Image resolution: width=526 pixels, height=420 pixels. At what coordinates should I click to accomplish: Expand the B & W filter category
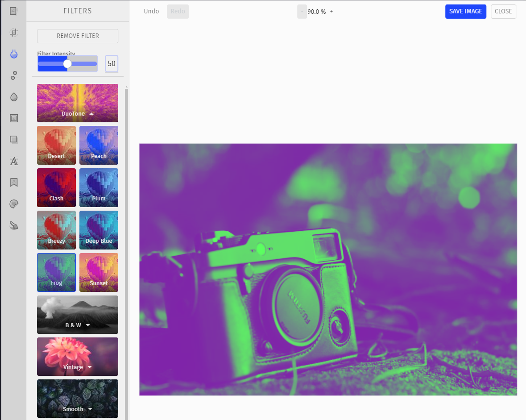[78, 315]
